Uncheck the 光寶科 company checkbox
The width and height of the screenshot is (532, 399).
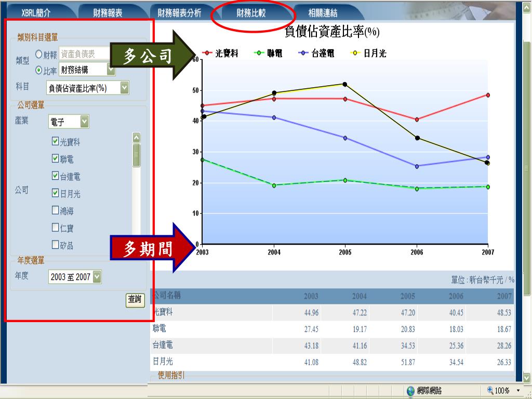point(55,141)
